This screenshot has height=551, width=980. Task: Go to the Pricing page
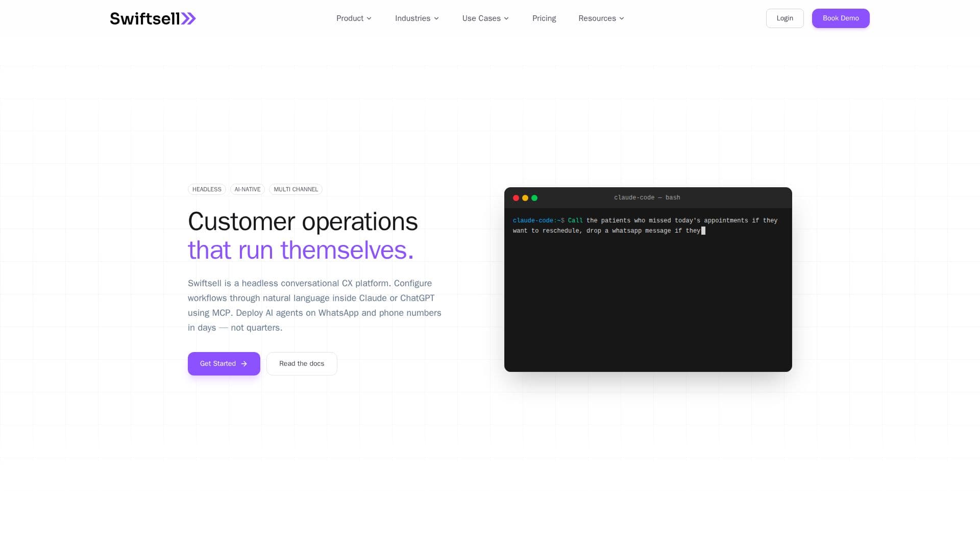tap(544, 18)
